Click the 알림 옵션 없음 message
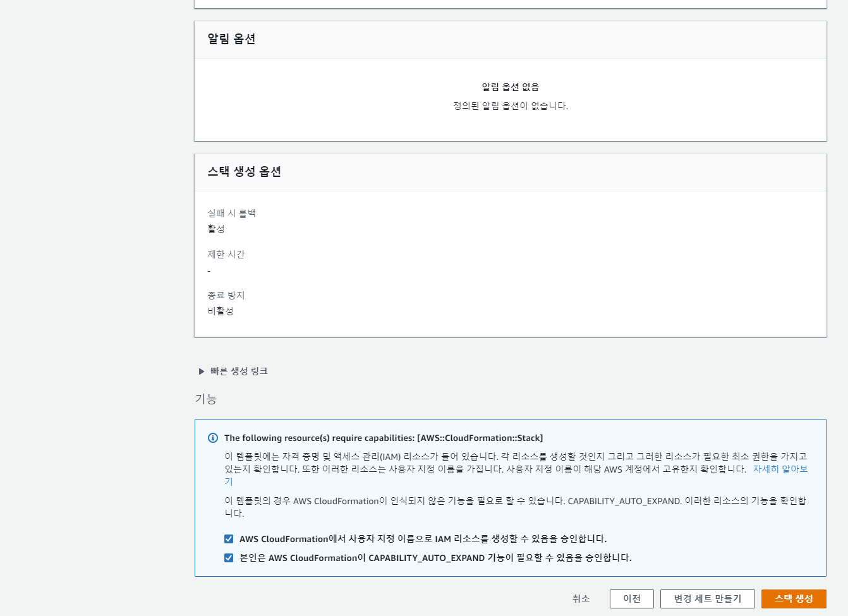 (x=510, y=87)
